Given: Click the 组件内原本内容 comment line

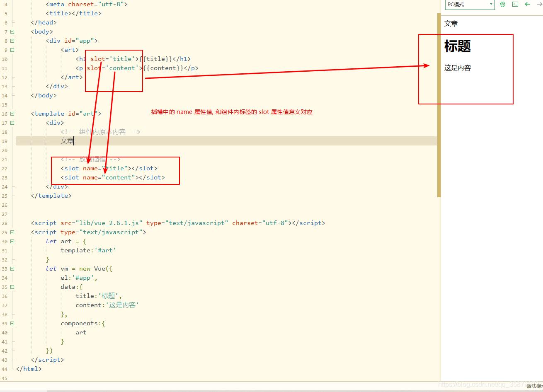Looking at the screenshot, I should click(x=100, y=132).
